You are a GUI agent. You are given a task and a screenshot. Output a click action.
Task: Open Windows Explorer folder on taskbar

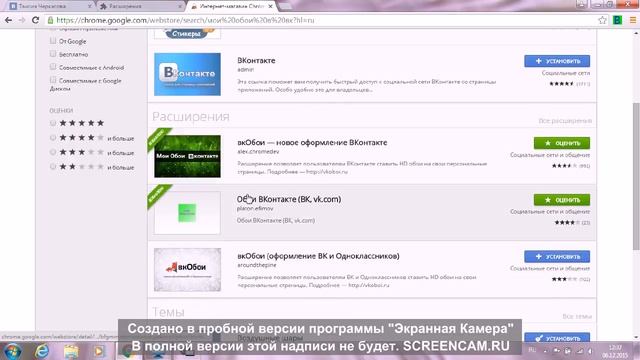coord(71,351)
